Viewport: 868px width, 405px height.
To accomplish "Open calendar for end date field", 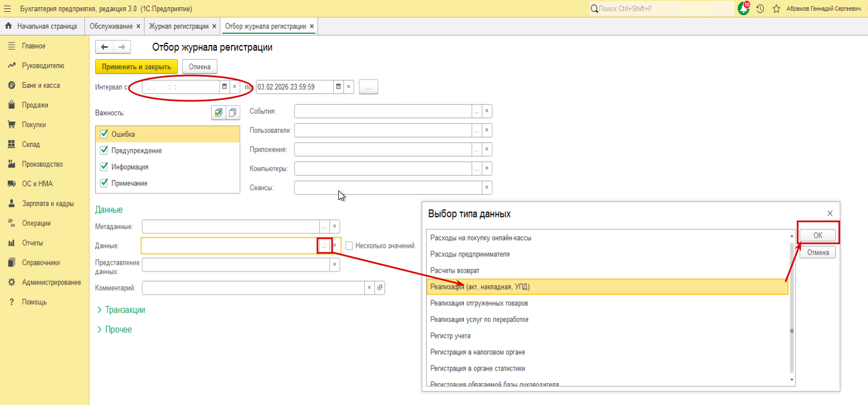I will pos(338,87).
